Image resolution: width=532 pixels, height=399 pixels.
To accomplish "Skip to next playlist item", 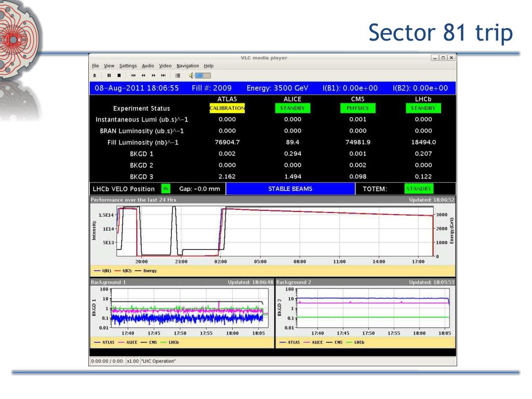I will pos(163,75).
